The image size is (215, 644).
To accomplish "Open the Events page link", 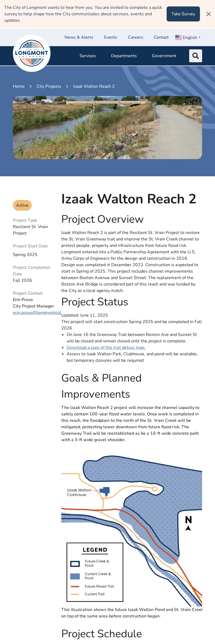I will 110,37.
